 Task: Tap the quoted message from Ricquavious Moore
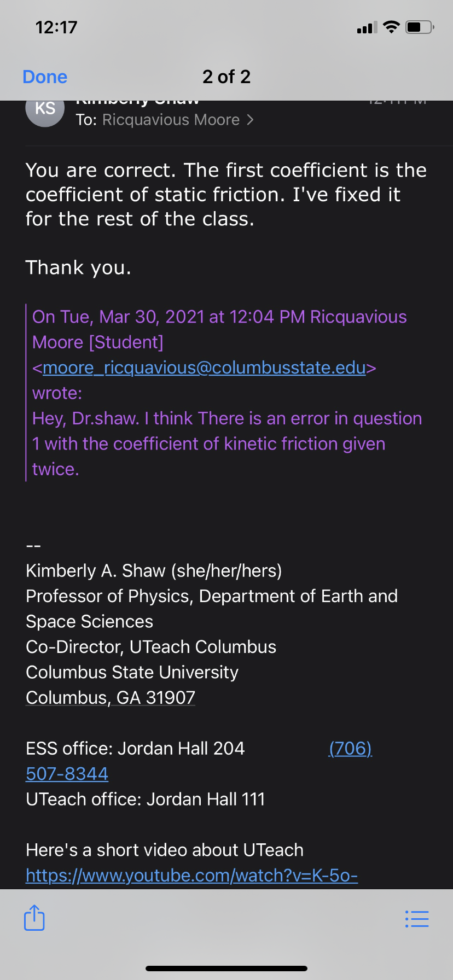point(219,431)
